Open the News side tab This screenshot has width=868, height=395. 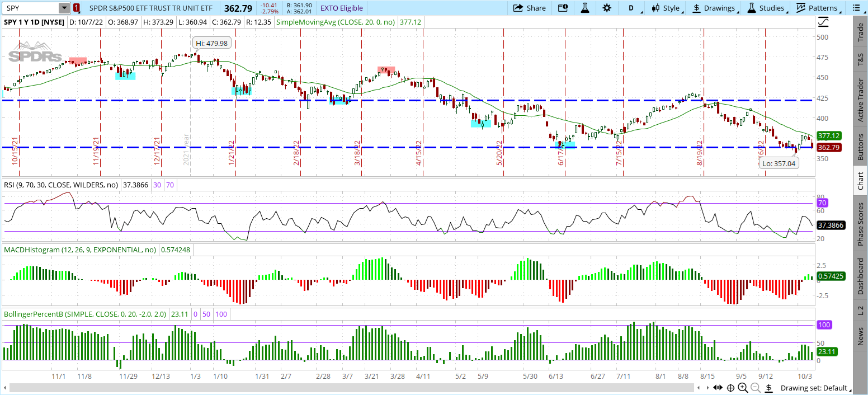pos(861,337)
